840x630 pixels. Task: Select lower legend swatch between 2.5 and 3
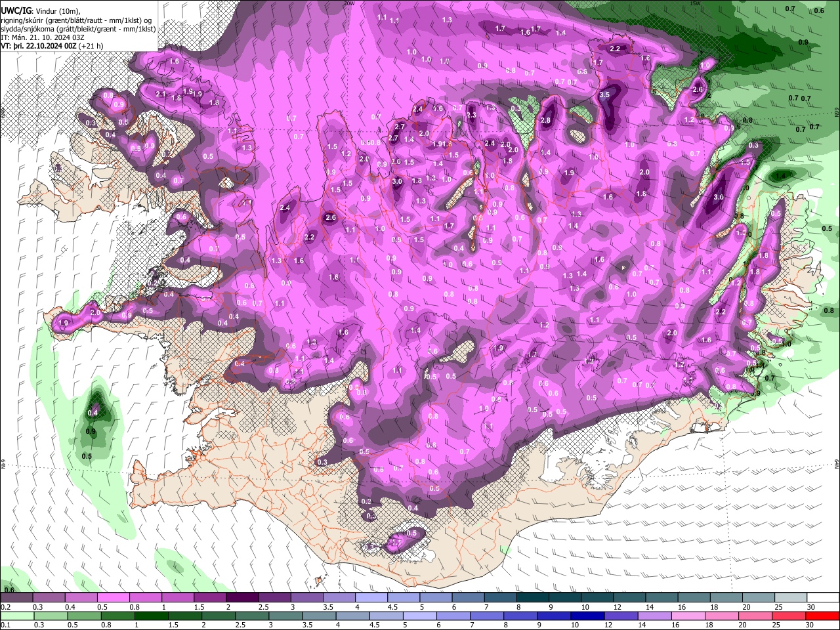[253, 616]
